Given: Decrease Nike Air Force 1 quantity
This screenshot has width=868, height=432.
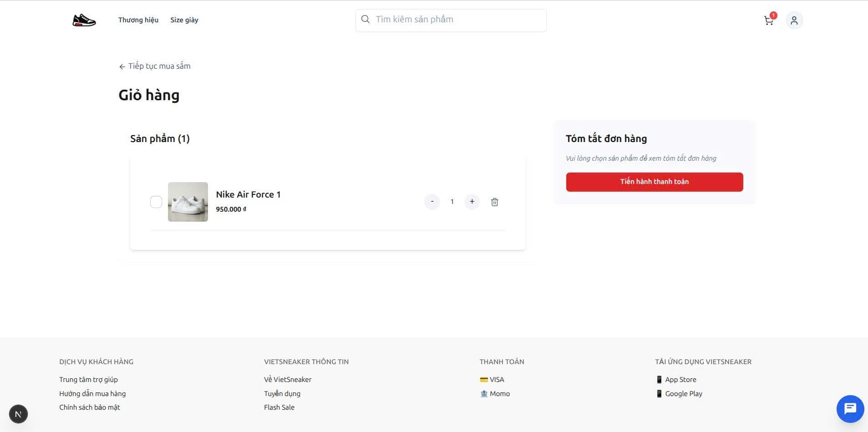Looking at the screenshot, I should click(432, 202).
